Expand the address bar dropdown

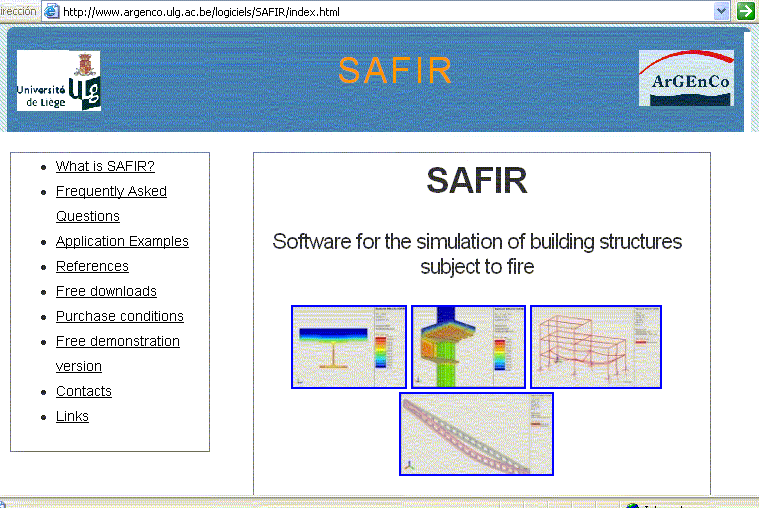tap(721, 11)
